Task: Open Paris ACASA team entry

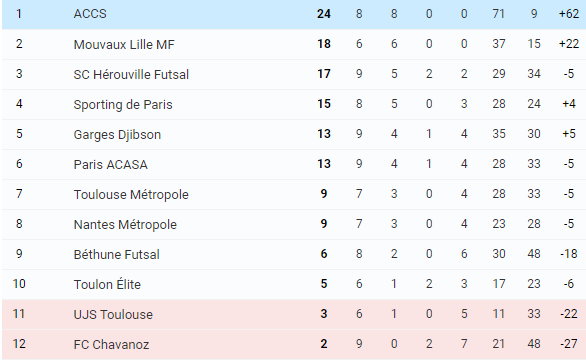Action: (111, 164)
